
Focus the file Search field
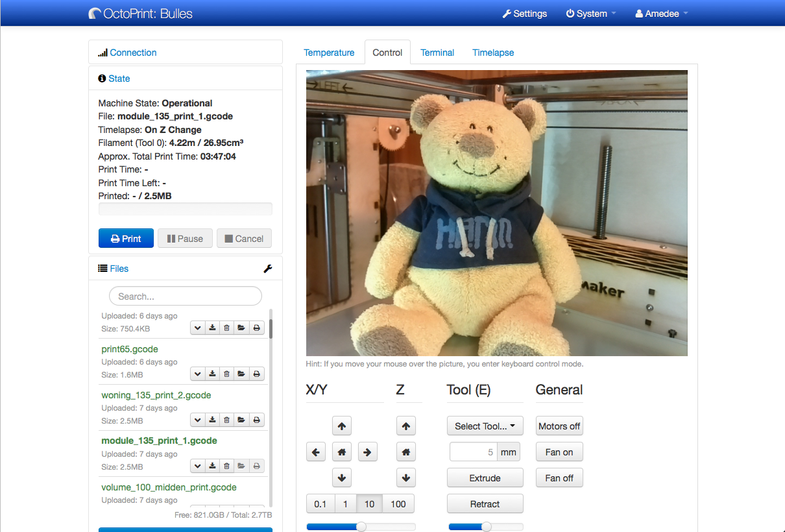coord(186,296)
